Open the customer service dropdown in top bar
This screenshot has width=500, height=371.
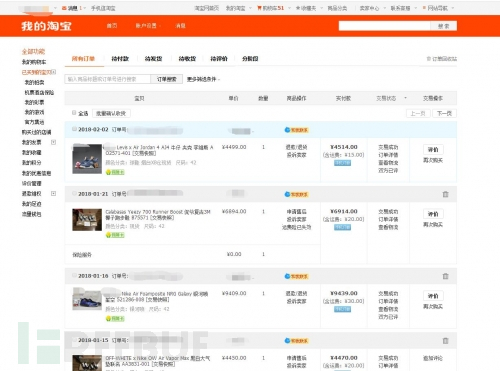pos(403,8)
